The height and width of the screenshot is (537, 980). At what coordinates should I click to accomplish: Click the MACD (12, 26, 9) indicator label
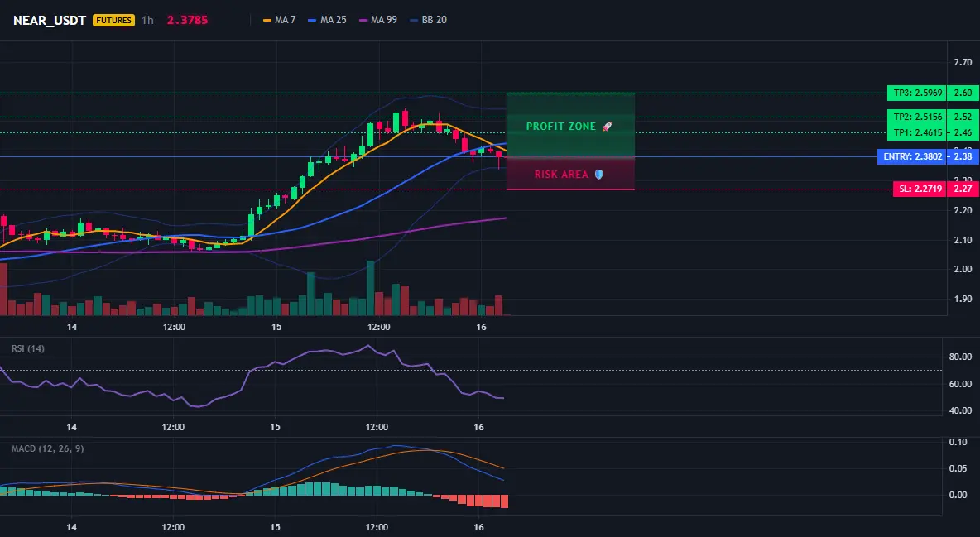pos(47,448)
